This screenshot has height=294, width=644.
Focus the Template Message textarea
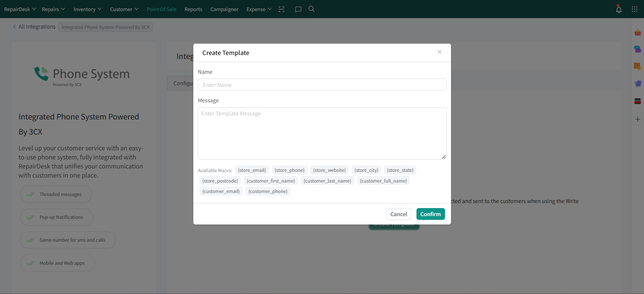point(322,133)
